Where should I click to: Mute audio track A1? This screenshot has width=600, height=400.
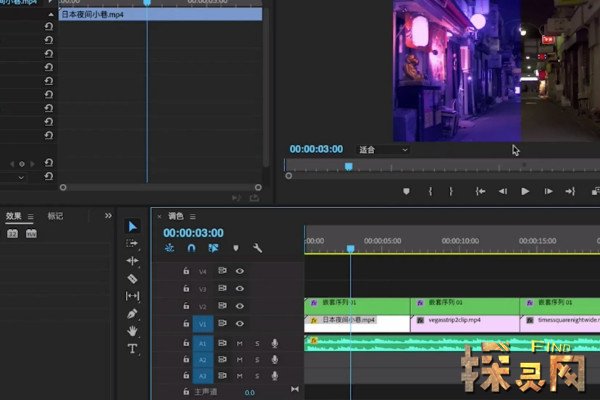tap(239, 343)
